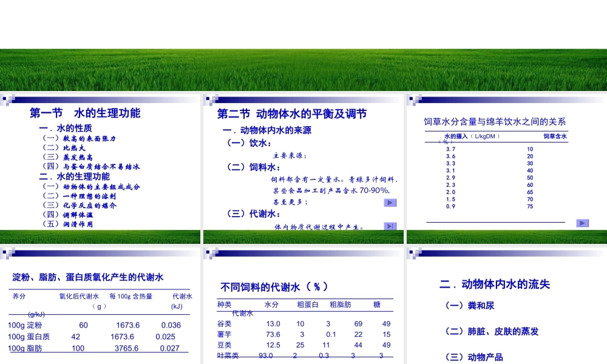
Task: Select the value 3765.6 in the 脂肪 row
Action: (126, 348)
